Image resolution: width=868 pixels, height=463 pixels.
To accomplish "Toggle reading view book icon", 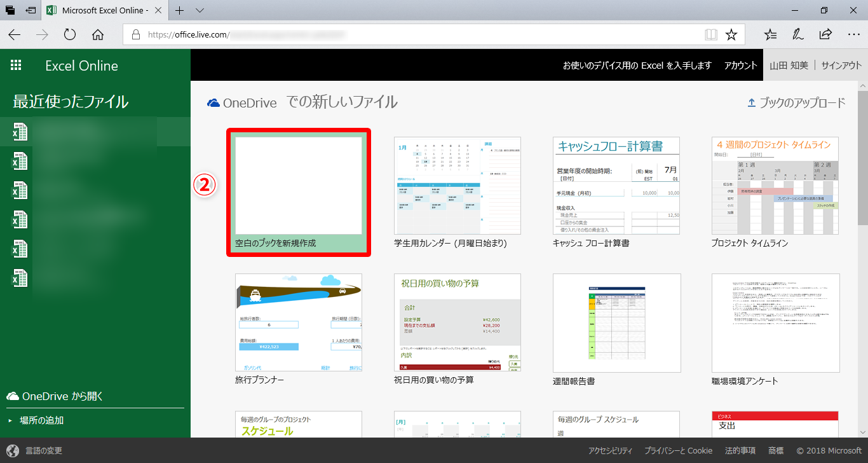I will point(711,34).
